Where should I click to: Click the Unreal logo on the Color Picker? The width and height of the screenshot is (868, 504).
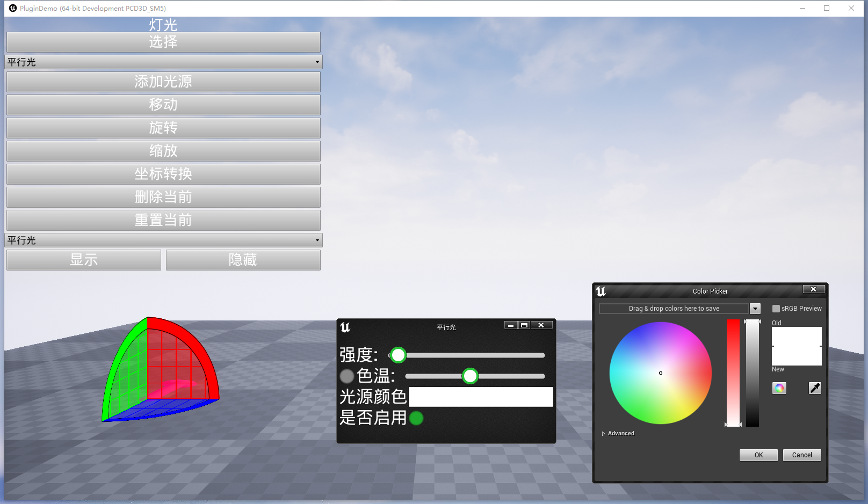click(x=602, y=291)
